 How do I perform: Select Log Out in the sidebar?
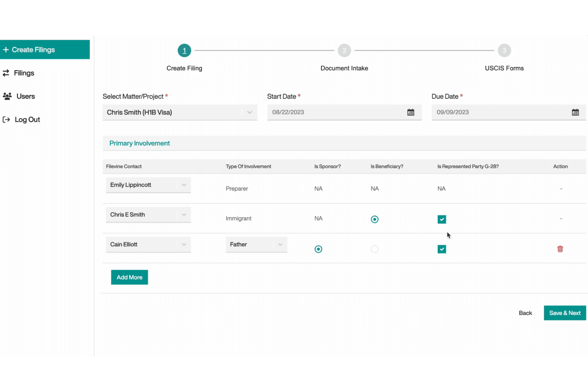click(x=27, y=120)
